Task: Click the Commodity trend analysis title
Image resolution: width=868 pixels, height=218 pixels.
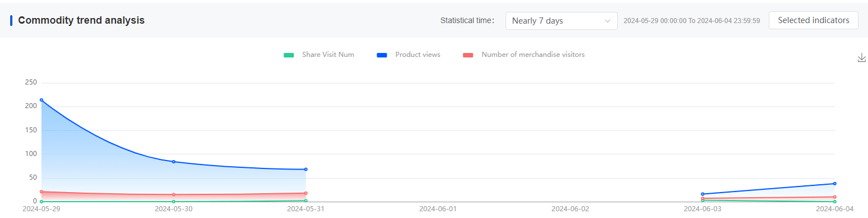Action: (x=81, y=20)
